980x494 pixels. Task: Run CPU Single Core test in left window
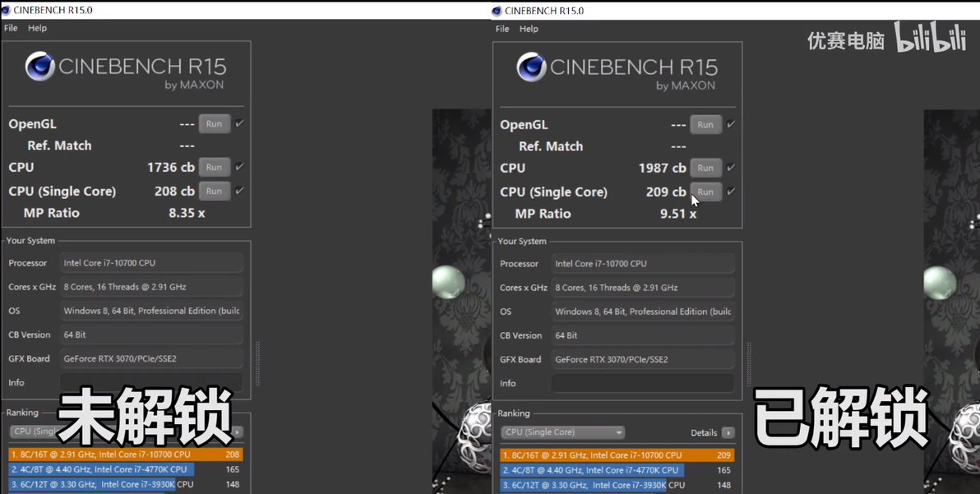(215, 191)
